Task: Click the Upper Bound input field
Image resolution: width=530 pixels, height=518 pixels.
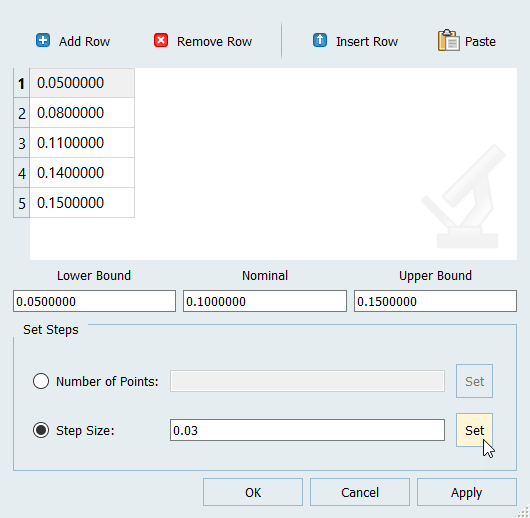Action: point(435,301)
